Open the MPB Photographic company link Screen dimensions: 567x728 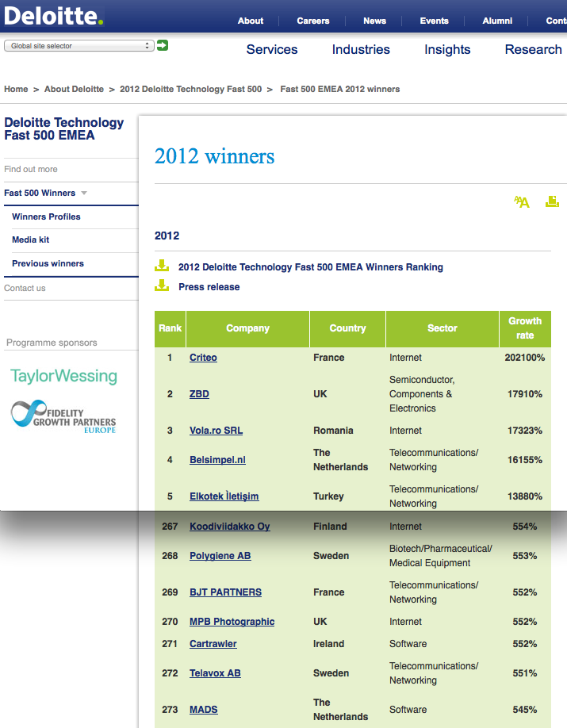(232, 621)
